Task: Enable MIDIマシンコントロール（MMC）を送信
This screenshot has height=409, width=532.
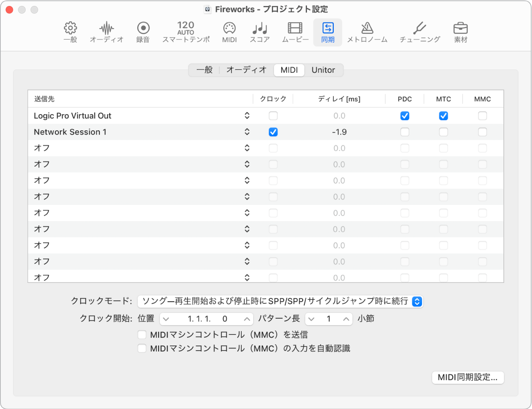Action: click(142, 334)
